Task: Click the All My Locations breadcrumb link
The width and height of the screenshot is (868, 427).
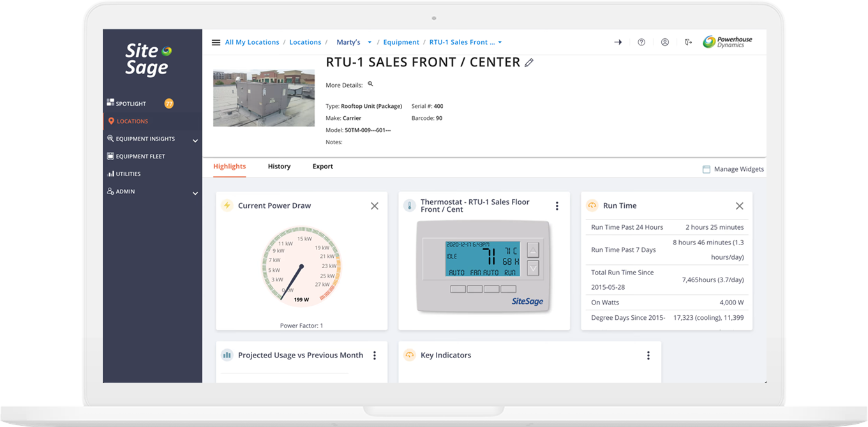Action: [x=252, y=42]
